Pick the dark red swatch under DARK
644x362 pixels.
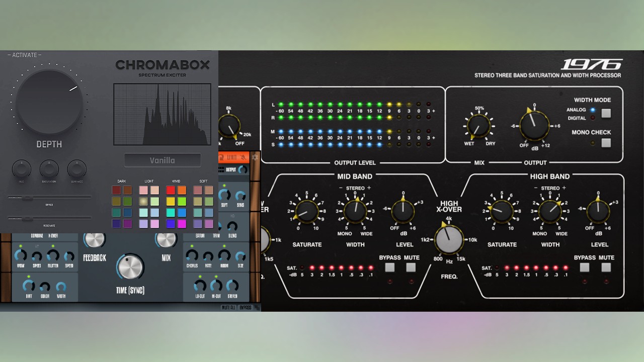click(x=116, y=190)
